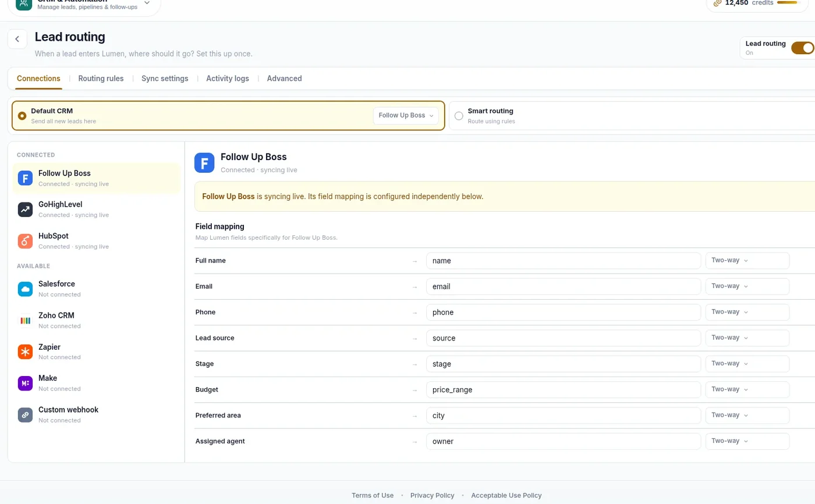
Task: Follow the Terms of Use link
Action: (x=373, y=496)
